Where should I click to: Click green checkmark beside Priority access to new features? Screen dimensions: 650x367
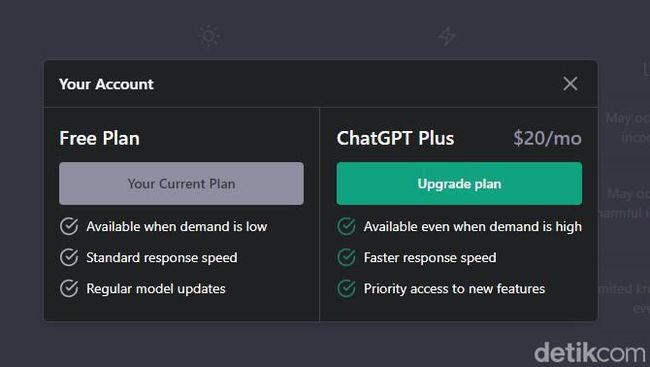[x=346, y=289]
